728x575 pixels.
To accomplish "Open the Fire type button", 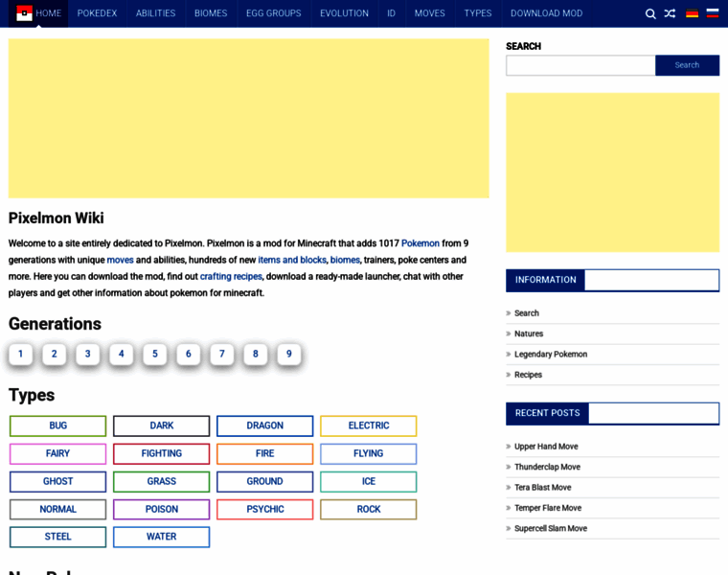I will click(265, 454).
